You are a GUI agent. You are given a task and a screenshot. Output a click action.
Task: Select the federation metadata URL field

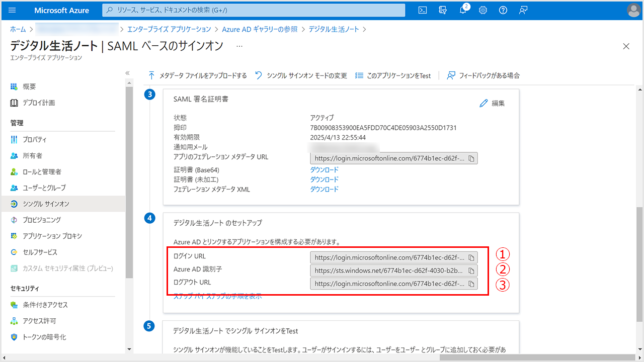(393, 158)
